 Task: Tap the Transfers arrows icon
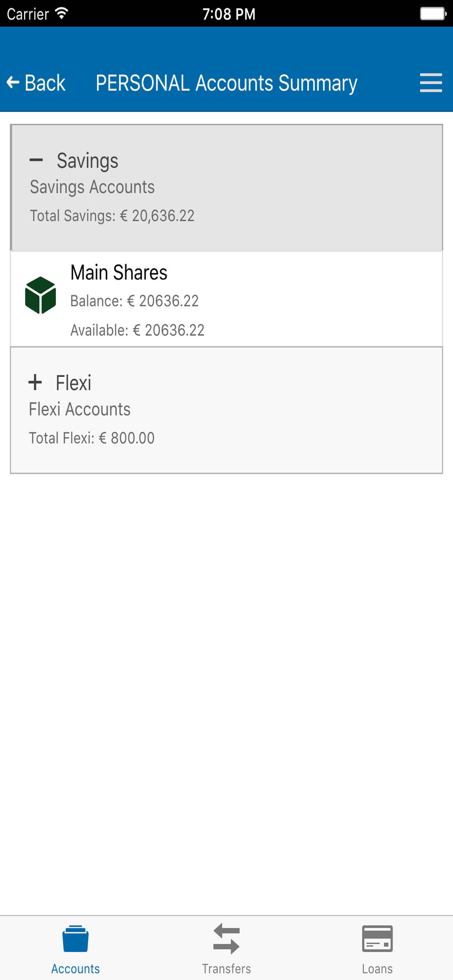coord(226,939)
